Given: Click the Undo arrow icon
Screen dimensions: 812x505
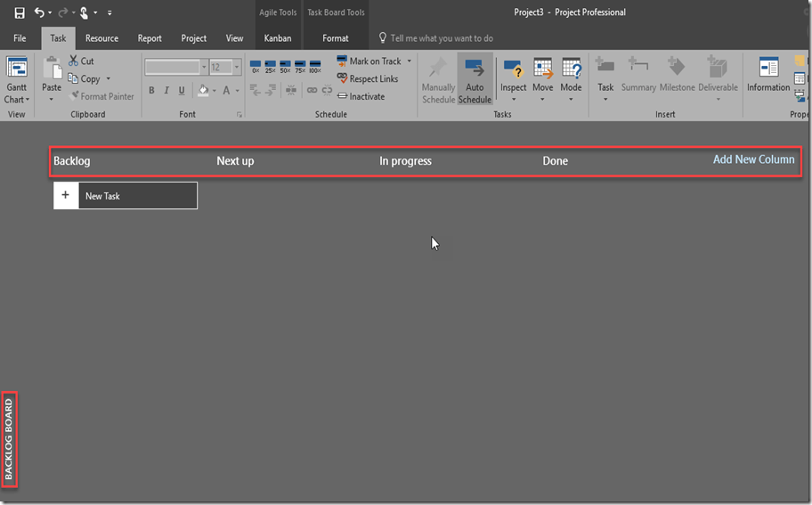Looking at the screenshot, I should point(39,12).
